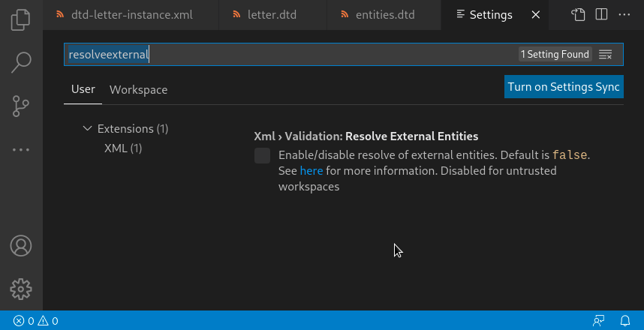644x330 pixels.
Task: Open the Explorer view in activity bar
Action: click(21, 20)
